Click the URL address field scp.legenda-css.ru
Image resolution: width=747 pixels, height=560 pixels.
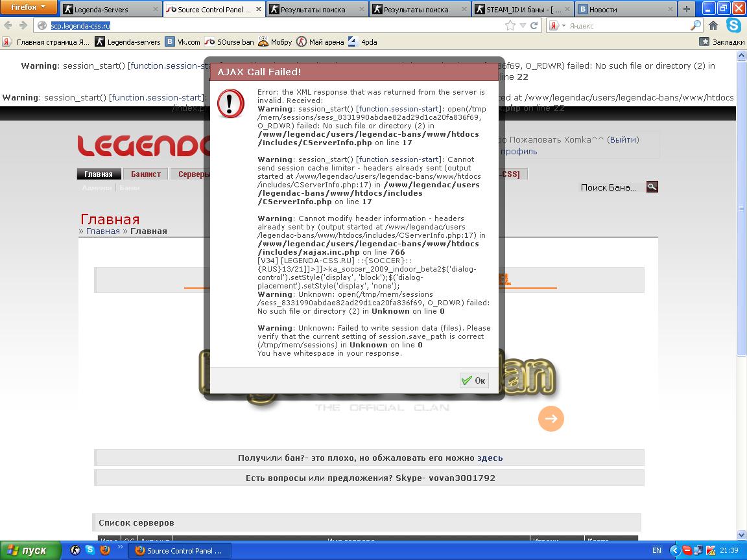pos(276,26)
